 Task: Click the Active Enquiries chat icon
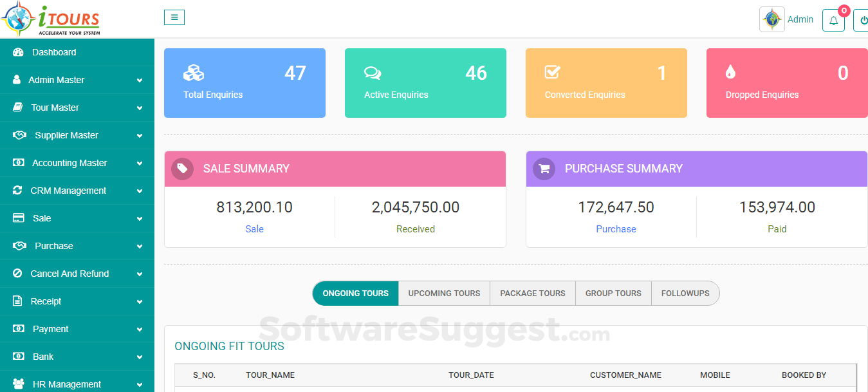372,72
